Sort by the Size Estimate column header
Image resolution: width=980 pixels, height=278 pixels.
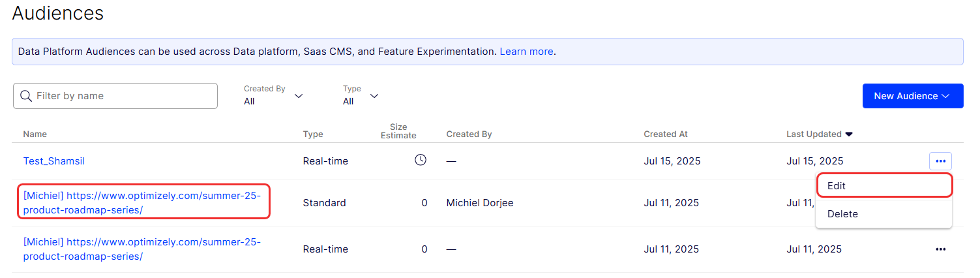click(x=398, y=131)
